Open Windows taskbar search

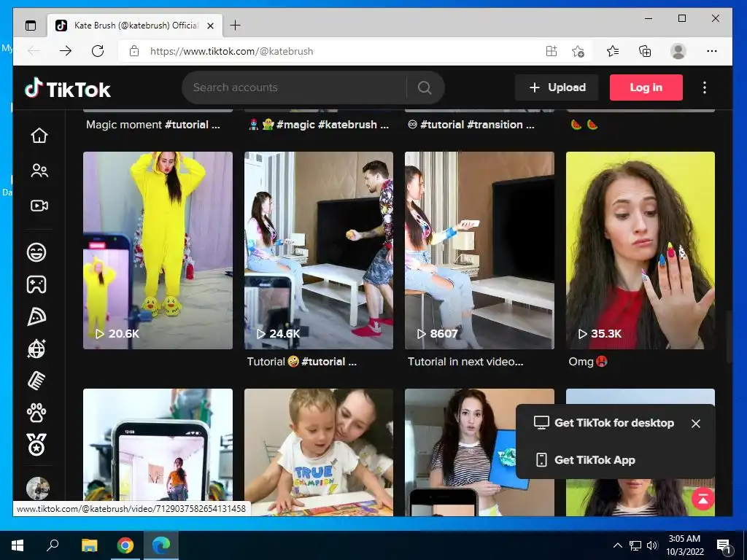click(x=53, y=545)
